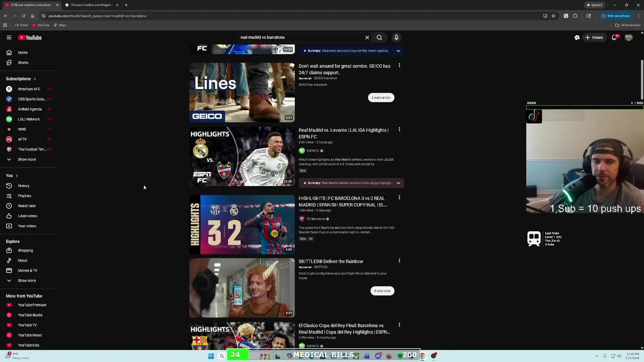Open the All Bookmarks folder
The height and width of the screenshot is (362, 644).
point(627,25)
